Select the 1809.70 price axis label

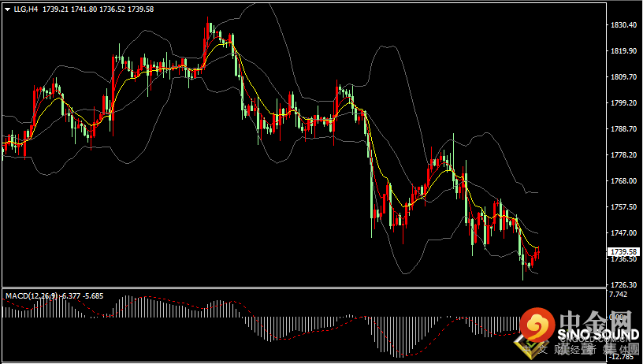coord(623,77)
